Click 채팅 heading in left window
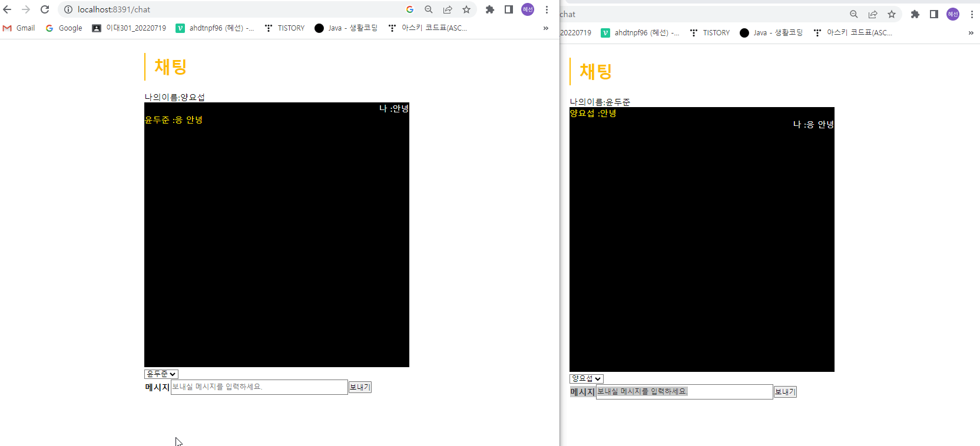Viewport: 980px width, 446px height. click(x=171, y=66)
